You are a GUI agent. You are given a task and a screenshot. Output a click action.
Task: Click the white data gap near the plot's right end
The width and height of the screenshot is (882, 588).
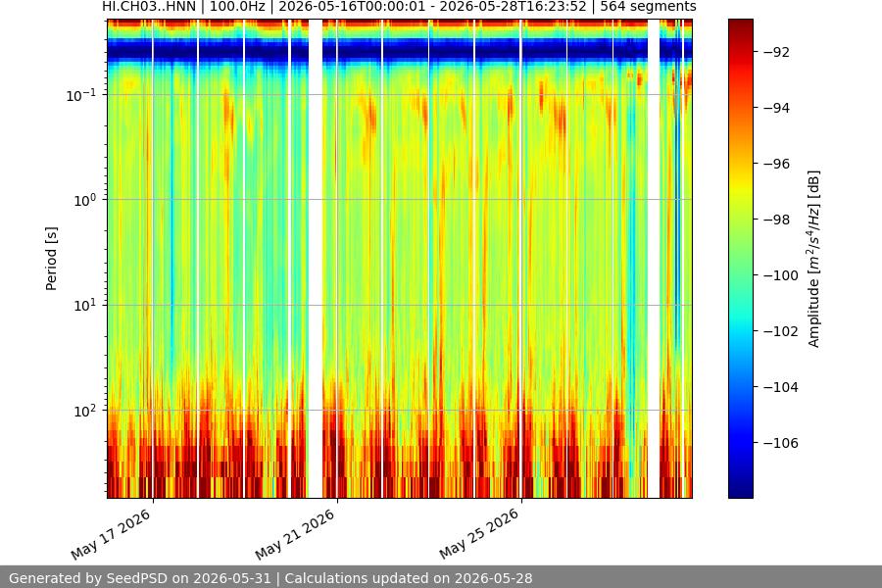(x=654, y=259)
